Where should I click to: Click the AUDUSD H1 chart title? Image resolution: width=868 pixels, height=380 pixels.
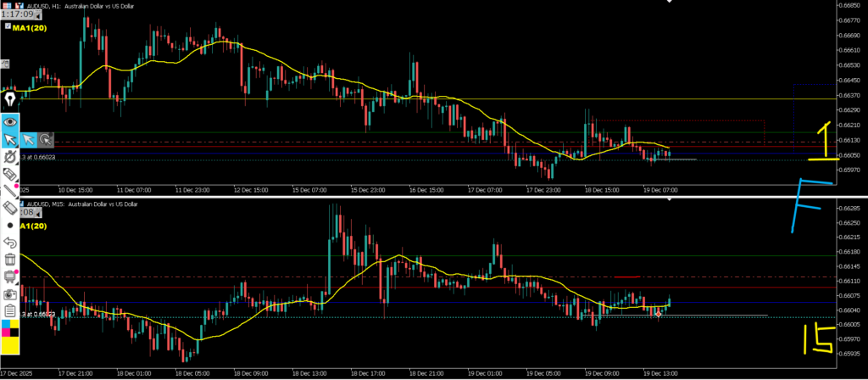(81, 4)
